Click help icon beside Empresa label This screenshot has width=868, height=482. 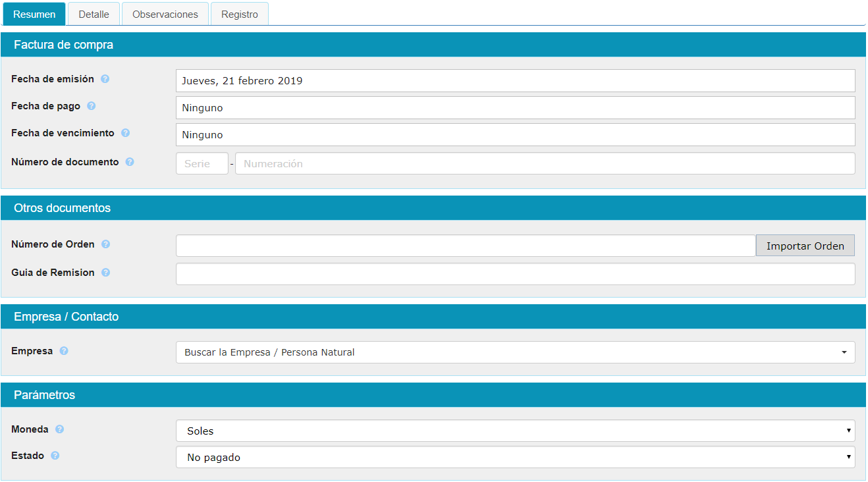(64, 351)
